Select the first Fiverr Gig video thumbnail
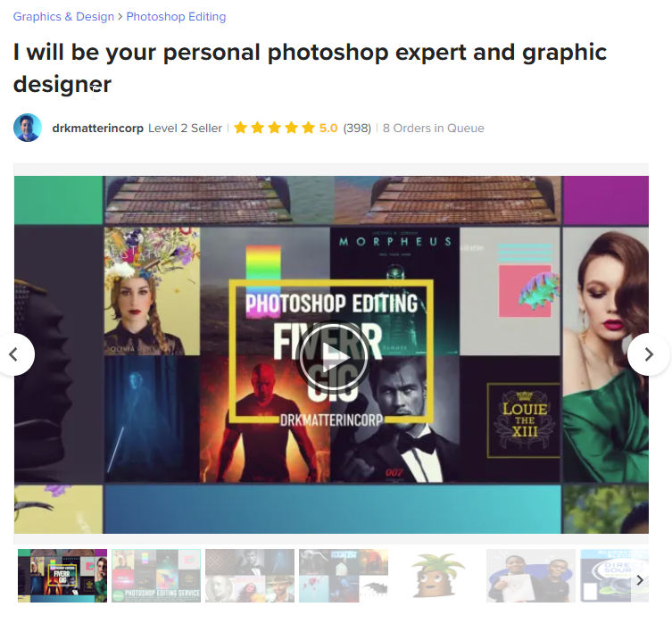 pos(62,576)
